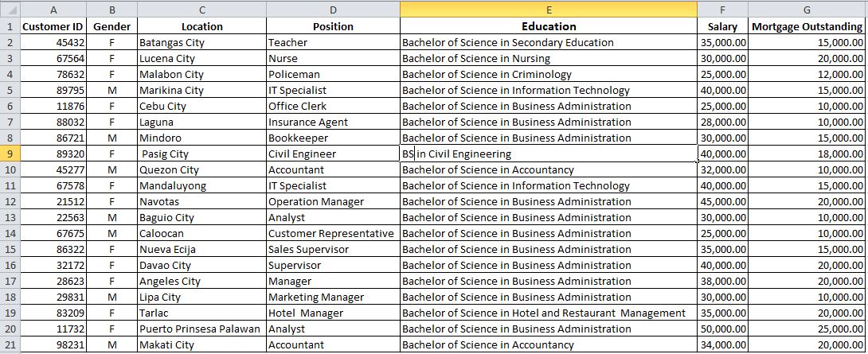Select the "Puerto Prinsesa Palawan" location cell
The width and height of the screenshot is (868, 354).
(201, 329)
